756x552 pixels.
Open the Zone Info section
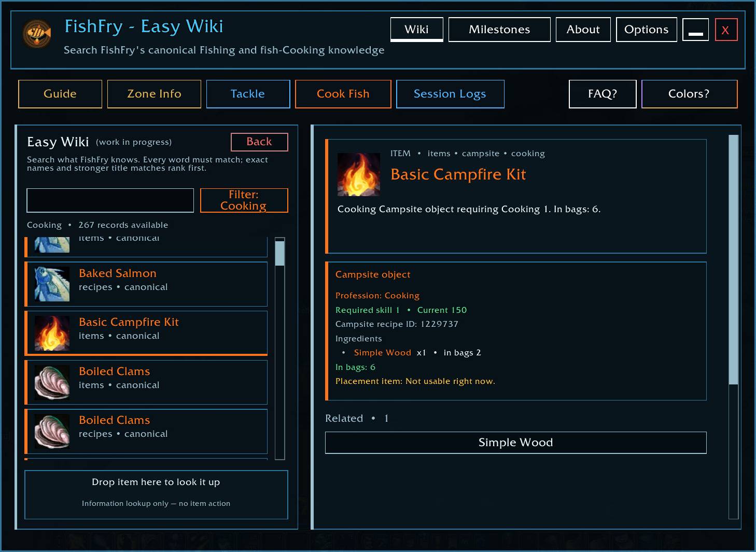154,94
